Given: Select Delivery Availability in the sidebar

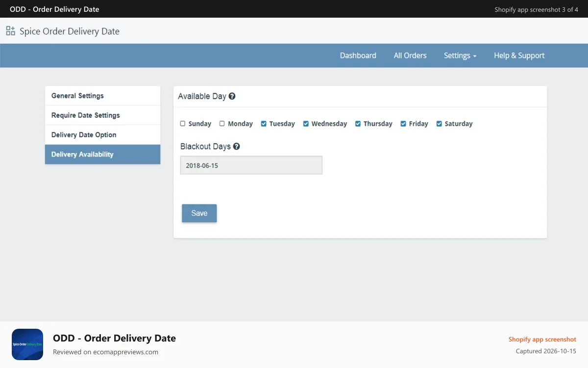Looking at the screenshot, I should 102,154.
